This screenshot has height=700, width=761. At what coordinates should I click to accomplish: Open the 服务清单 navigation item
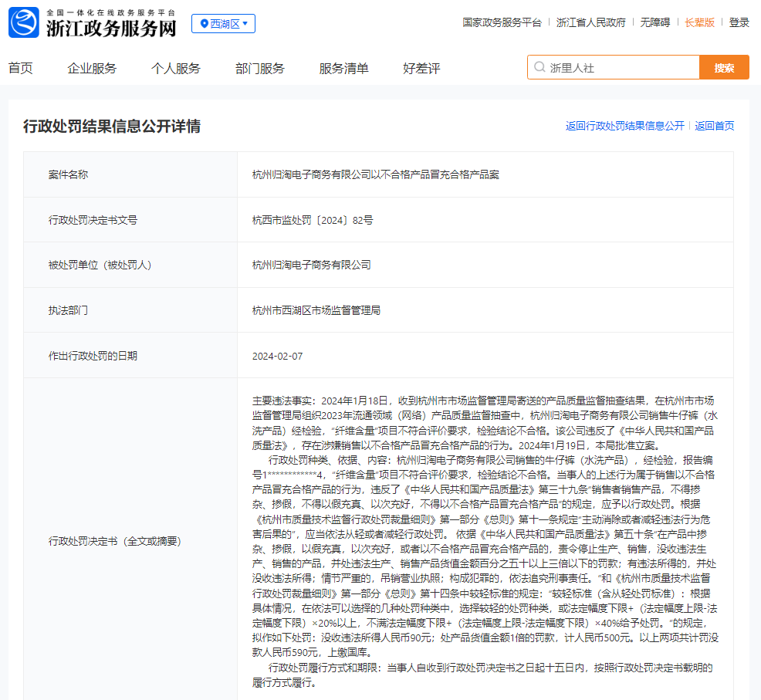point(343,68)
